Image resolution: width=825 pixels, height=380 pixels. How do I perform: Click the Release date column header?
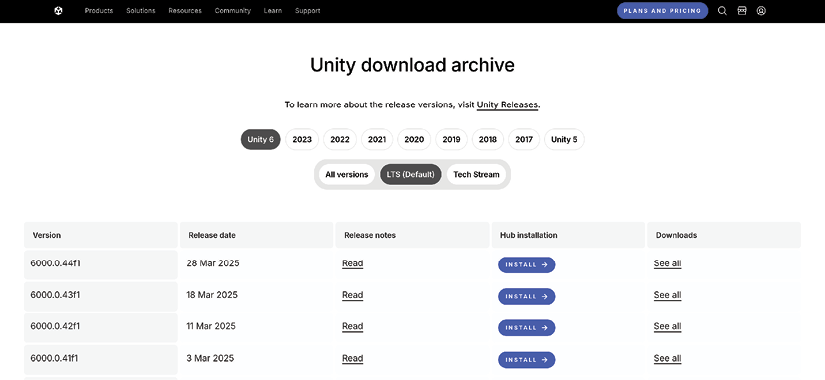256,235
